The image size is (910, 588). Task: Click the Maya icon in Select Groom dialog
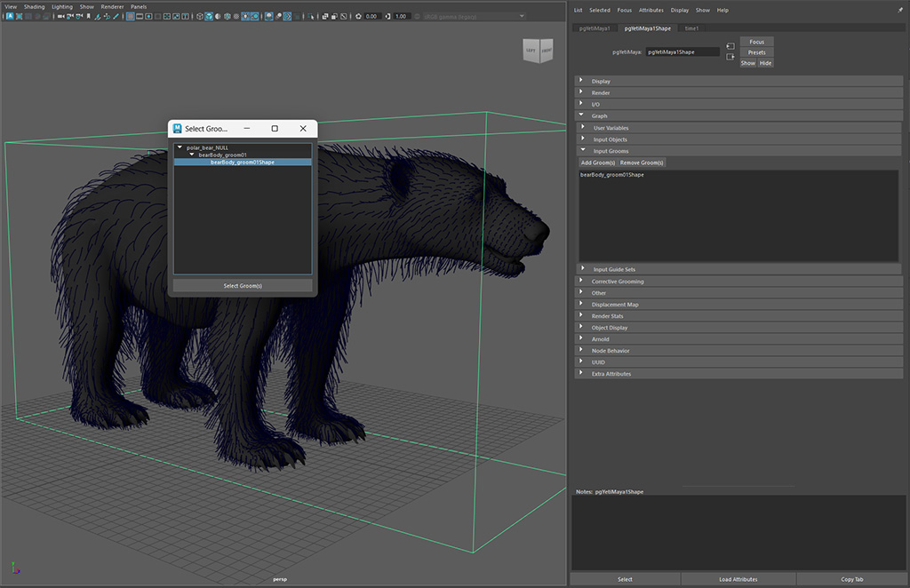point(177,129)
